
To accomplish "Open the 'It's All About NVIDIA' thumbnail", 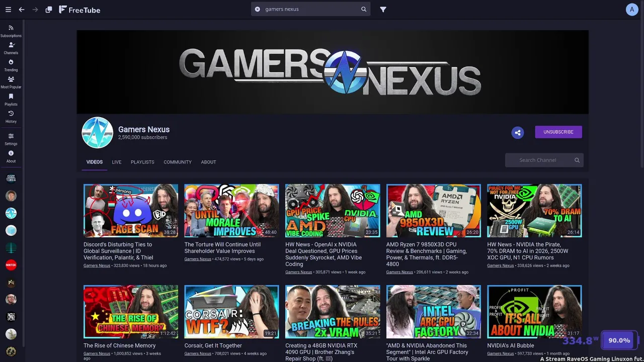I will (x=534, y=312).
